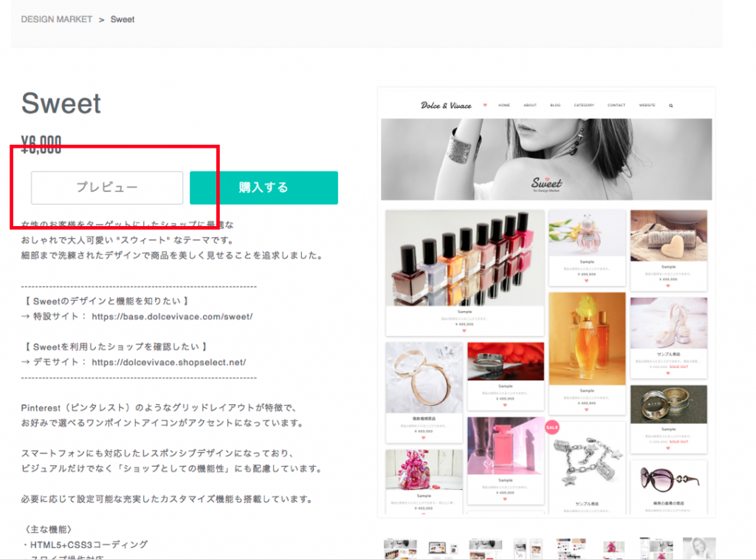
Task: Click the ¥6,000 price text
Action: click(x=41, y=145)
